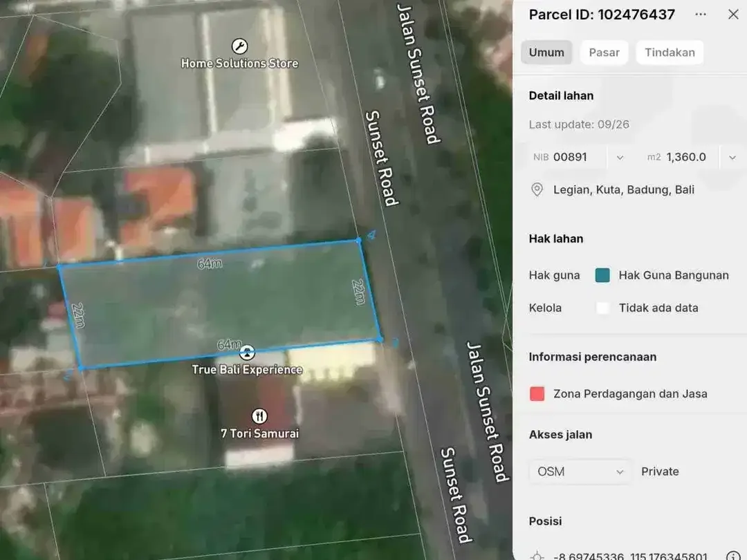Click the Home Solutions Store map label

pyautogui.click(x=239, y=64)
